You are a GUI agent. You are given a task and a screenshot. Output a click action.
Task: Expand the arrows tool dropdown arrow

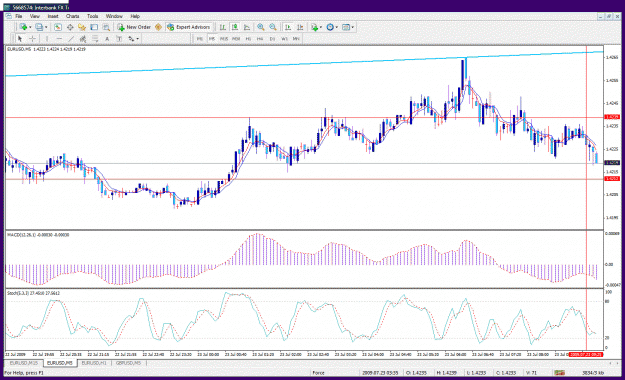tap(138, 39)
